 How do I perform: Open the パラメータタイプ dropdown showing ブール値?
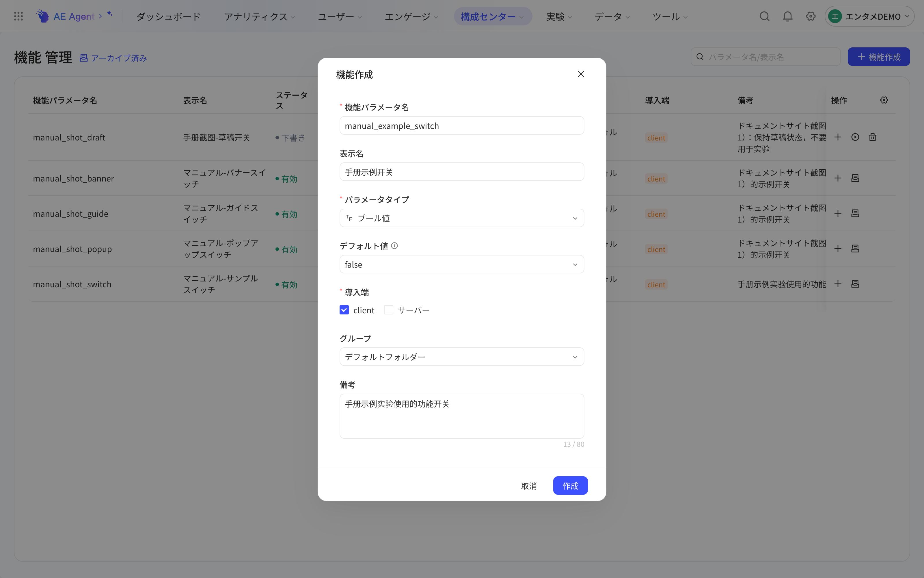462,218
